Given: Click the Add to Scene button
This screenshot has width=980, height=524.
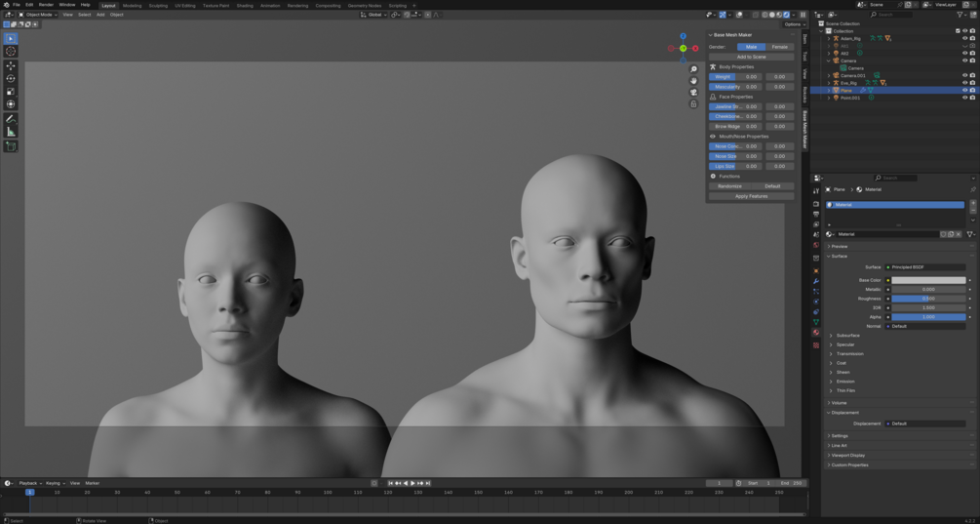Looking at the screenshot, I should point(751,57).
